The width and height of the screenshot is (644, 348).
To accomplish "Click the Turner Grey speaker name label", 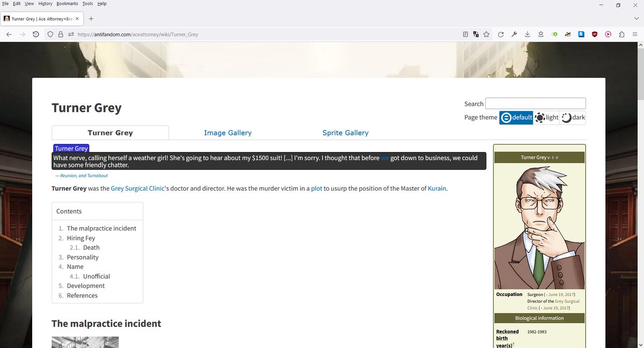I will (71, 148).
